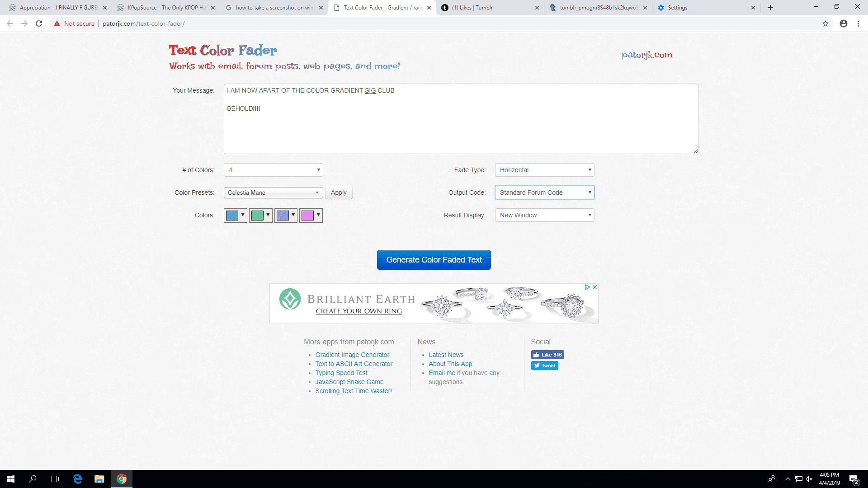868x488 pixels.
Task: Bookmark this page with star icon
Action: (826, 23)
